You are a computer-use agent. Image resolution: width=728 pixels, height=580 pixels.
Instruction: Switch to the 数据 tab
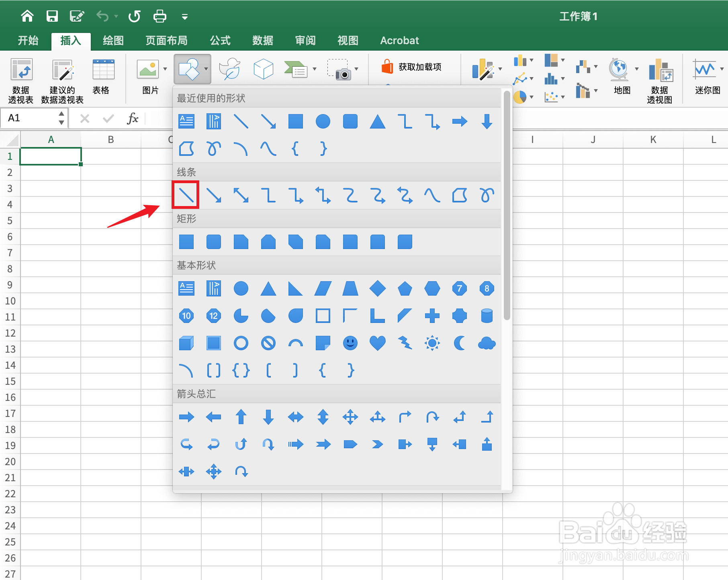click(x=263, y=41)
